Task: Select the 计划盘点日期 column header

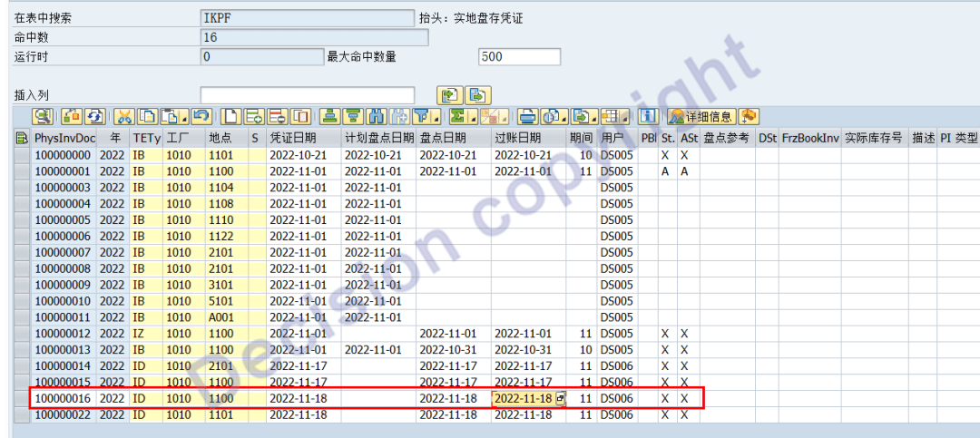Action: tap(378, 138)
